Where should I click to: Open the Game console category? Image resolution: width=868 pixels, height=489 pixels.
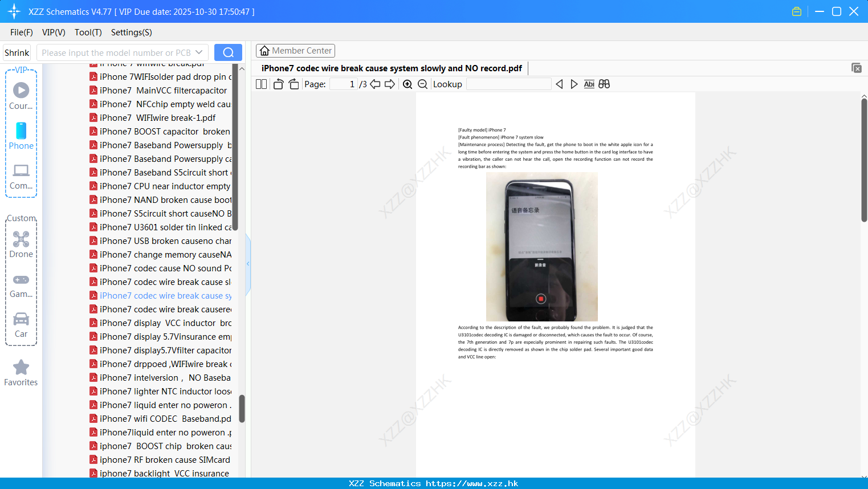21,286
